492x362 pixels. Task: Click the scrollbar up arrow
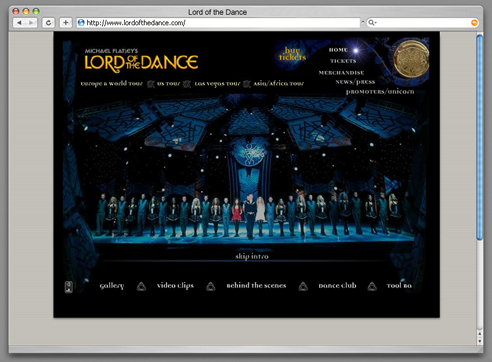[x=479, y=333]
